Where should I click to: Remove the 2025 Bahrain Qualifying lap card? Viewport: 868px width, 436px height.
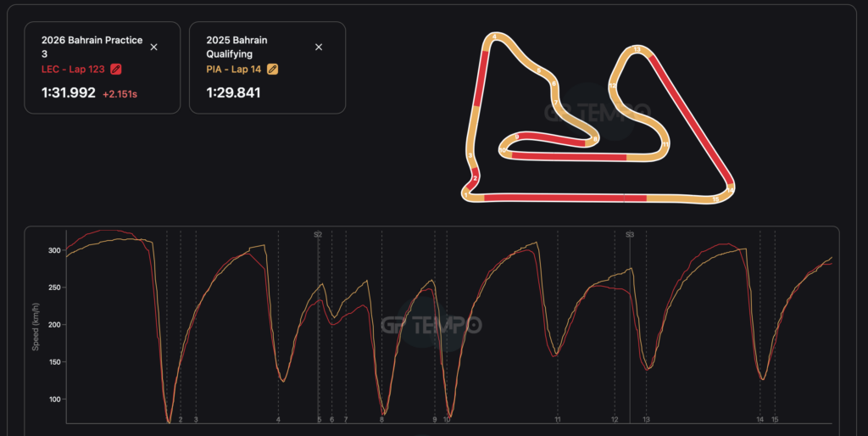click(x=319, y=48)
